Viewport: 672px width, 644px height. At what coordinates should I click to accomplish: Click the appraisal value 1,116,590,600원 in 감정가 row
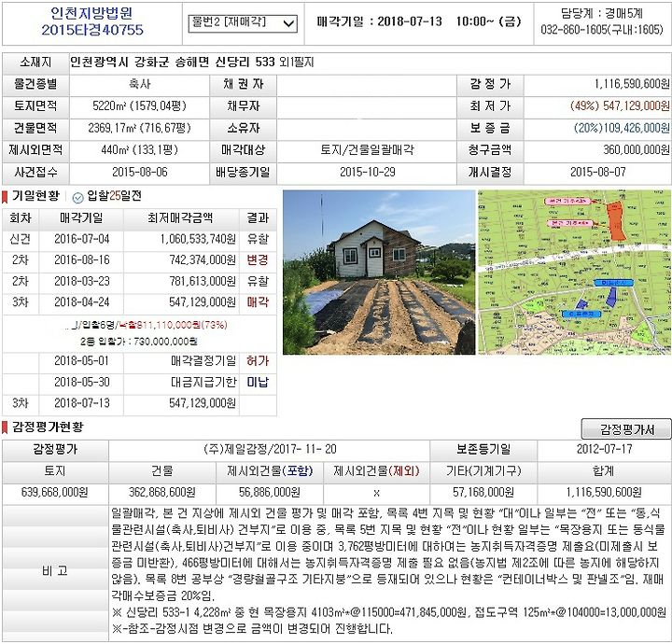coord(632,84)
